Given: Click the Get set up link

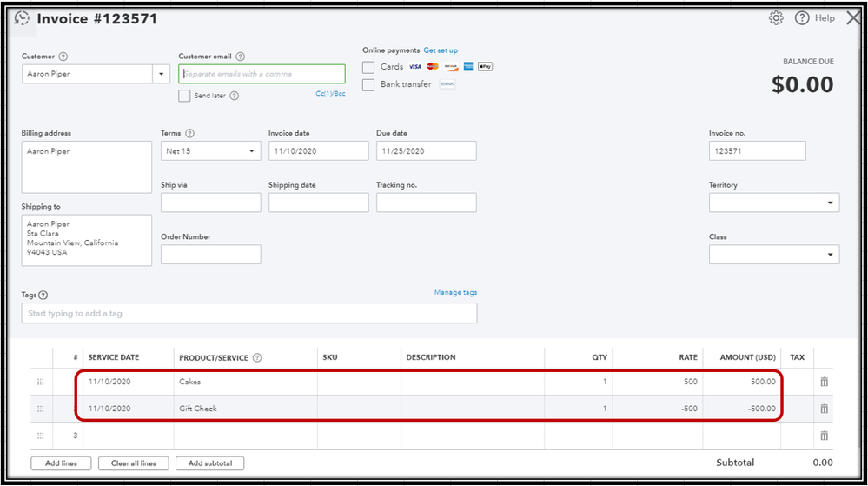Looking at the screenshot, I should [x=441, y=50].
